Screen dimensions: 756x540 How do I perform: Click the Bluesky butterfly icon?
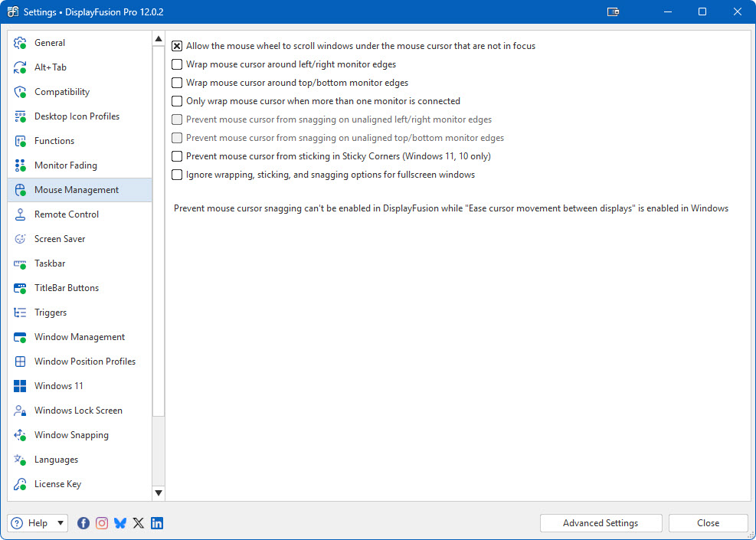(120, 523)
